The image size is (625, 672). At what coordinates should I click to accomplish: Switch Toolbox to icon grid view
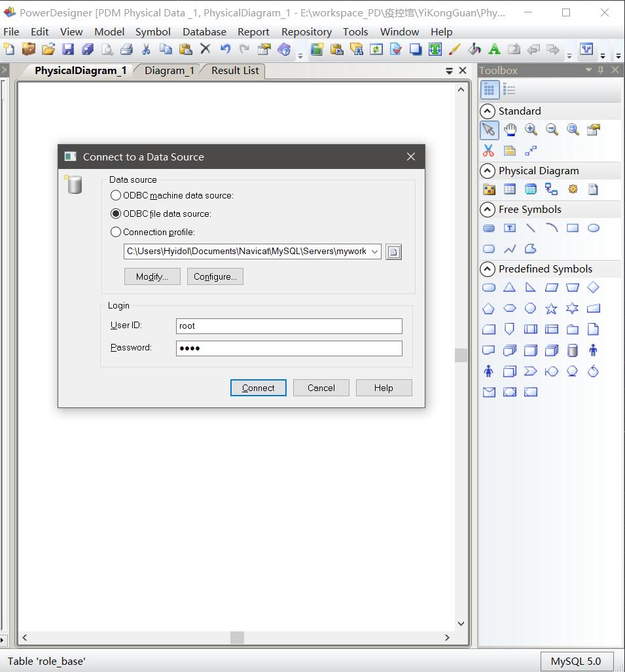[x=490, y=90]
